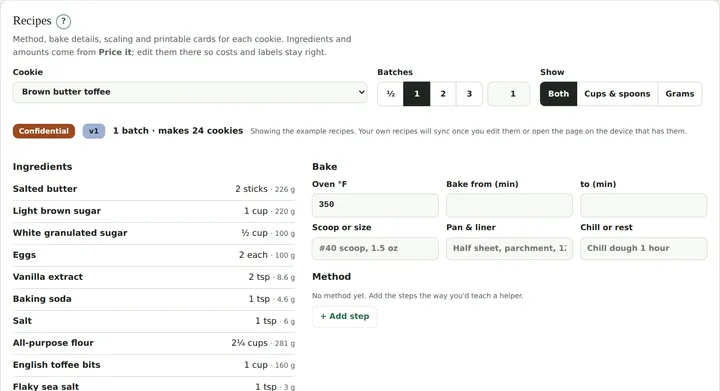Click the Recipes help question-mark icon
This screenshot has width=720, height=391.
pos(63,21)
